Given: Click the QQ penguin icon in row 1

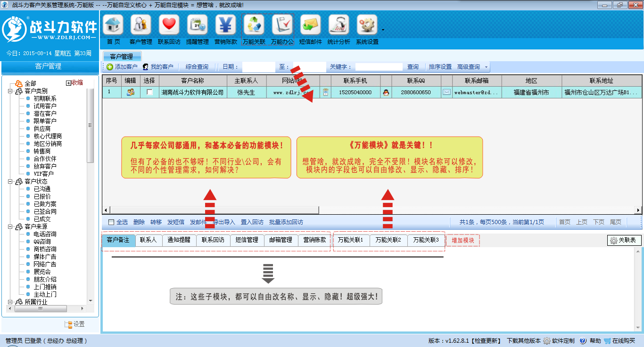Looking at the screenshot, I should click(x=386, y=92).
